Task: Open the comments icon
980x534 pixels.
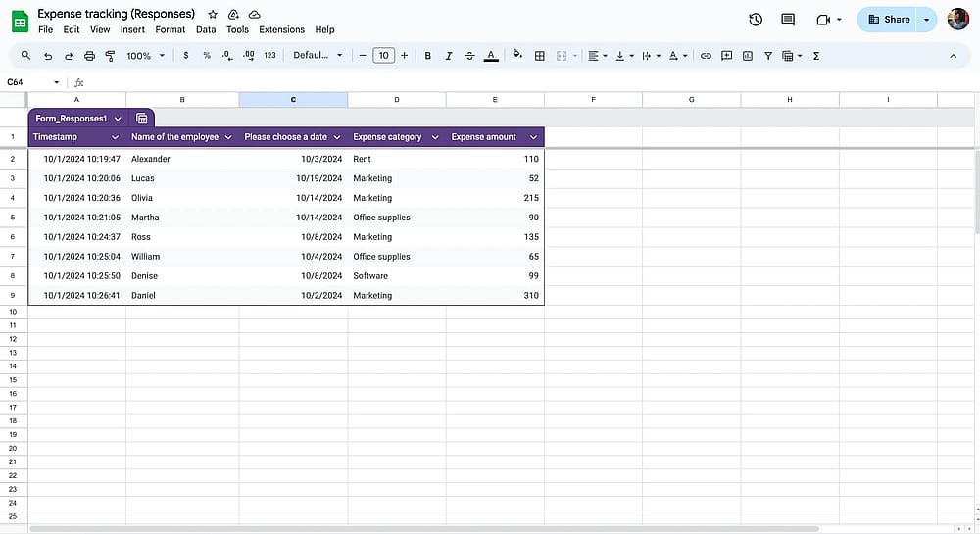Action: 788,20
